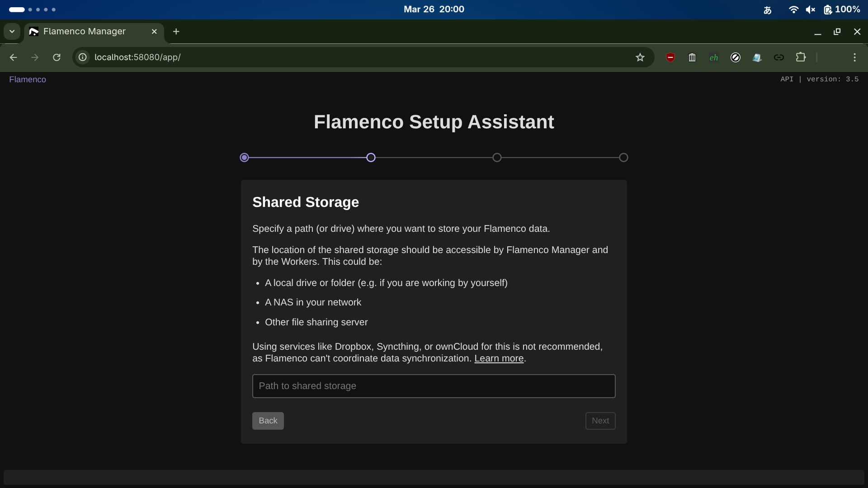868x488 pixels.
Task: Click the Flamenco link at top left
Action: tap(28, 80)
